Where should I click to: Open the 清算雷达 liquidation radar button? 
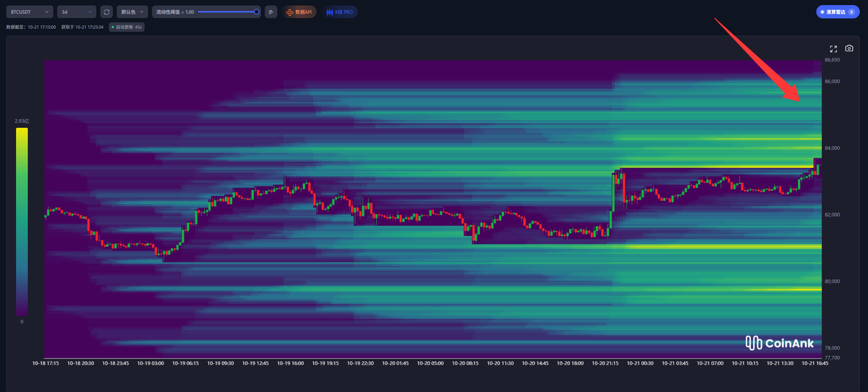tap(838, 12)
